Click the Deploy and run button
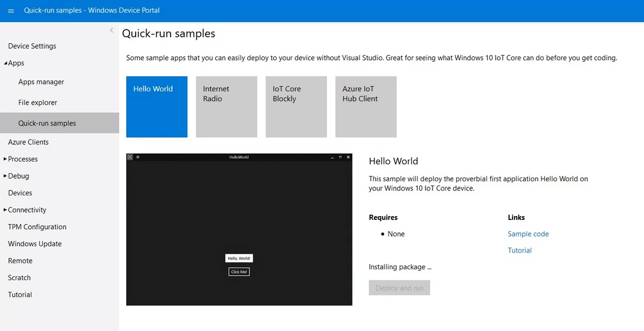The image size is (644, 331). point(399,288)
